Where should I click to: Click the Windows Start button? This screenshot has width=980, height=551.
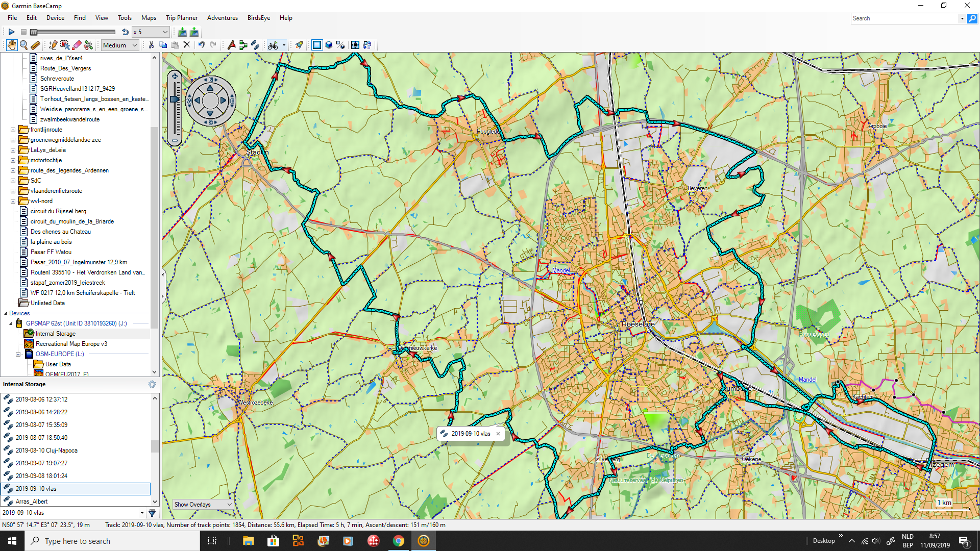click(x=12, y=541)
